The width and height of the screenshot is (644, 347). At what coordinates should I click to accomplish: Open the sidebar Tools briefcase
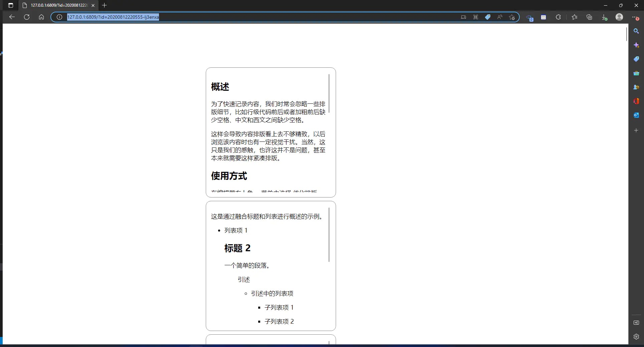click(636, 73)
